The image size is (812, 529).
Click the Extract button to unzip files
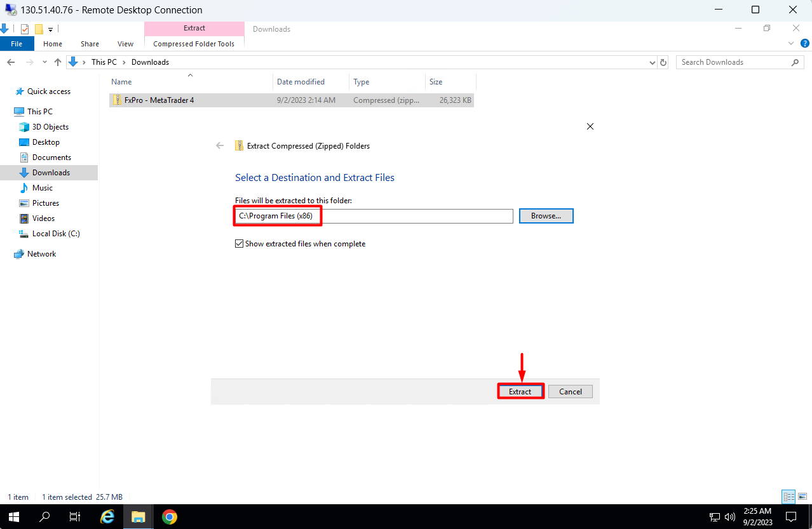[x=520, y=391]
